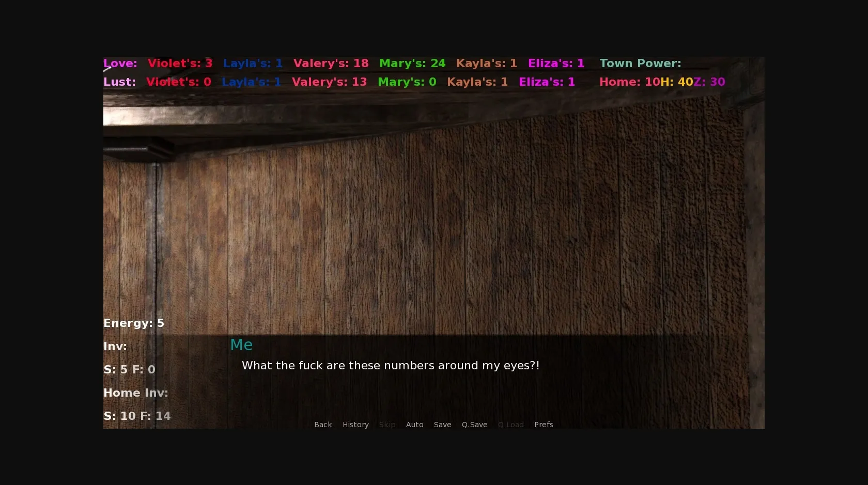Click Layla's Love stat
The height and width of the screenshot is (485, 868).
click(253, 64)
